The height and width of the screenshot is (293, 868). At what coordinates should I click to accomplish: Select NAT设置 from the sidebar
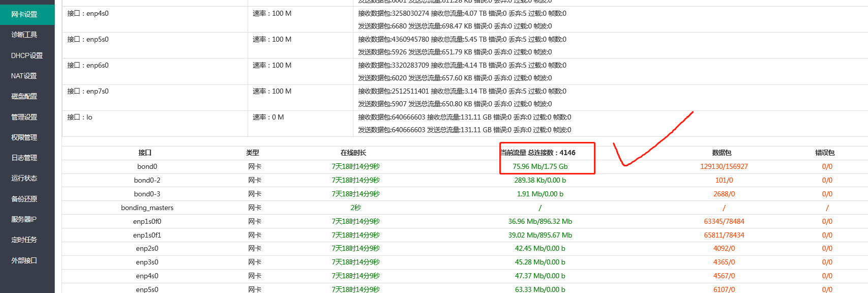click(x=24, y=76)
